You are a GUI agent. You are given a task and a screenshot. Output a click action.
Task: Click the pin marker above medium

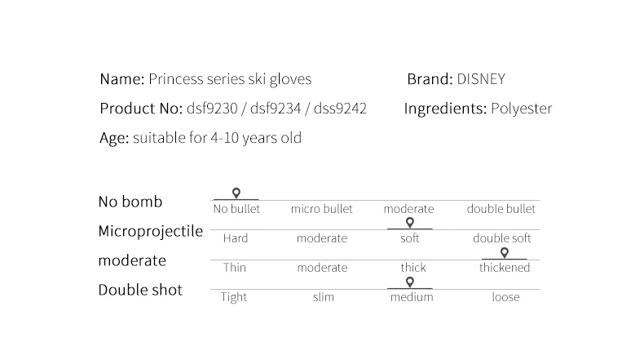tap(409, 282)
